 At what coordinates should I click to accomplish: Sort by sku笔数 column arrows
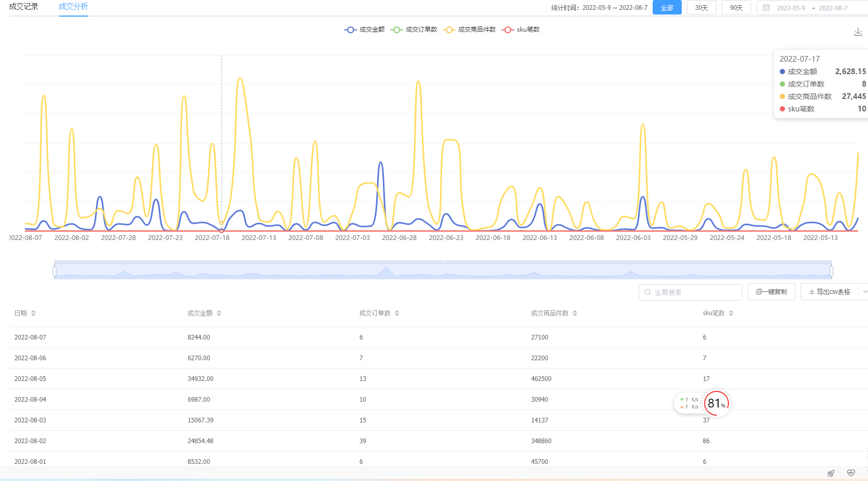[731, 313]
